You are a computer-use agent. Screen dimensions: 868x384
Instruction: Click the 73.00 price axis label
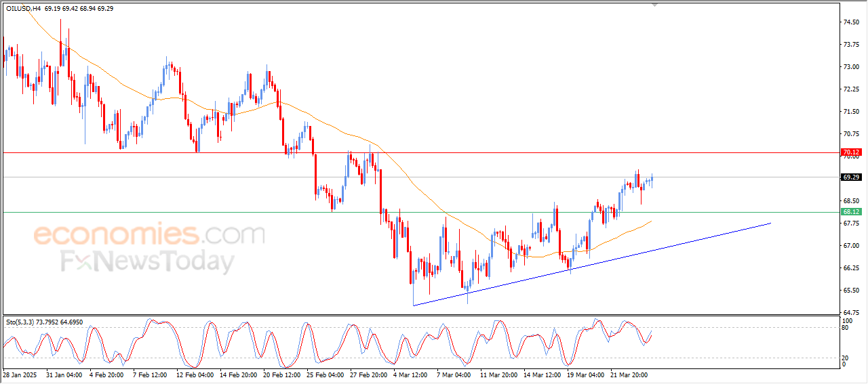852,67
